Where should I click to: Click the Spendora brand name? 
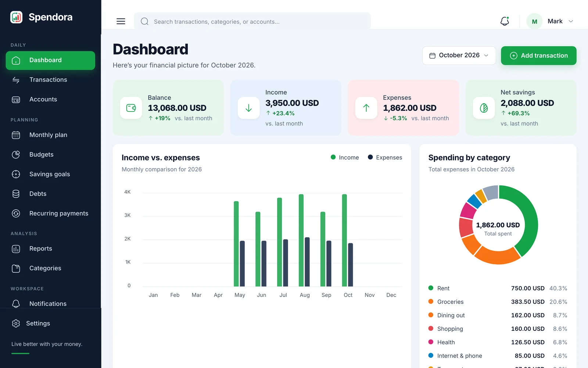[x=50, y=17]
